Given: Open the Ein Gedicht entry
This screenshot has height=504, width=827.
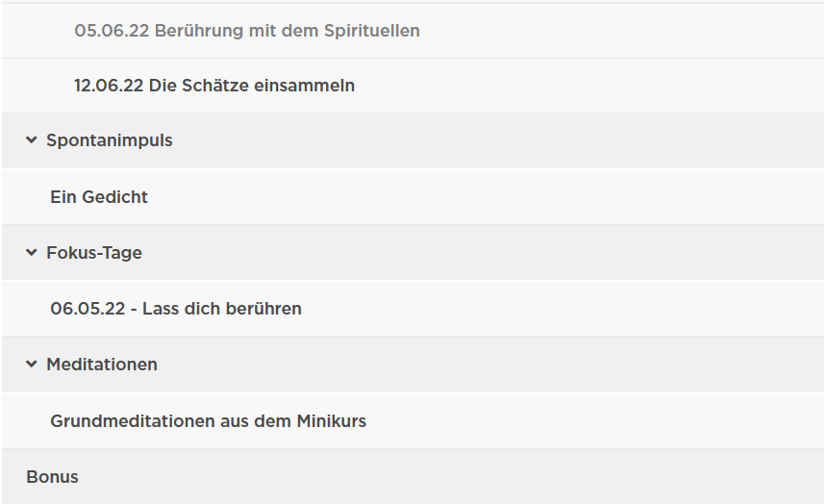Looking at the screenshot, I should (x=99, y=197).
